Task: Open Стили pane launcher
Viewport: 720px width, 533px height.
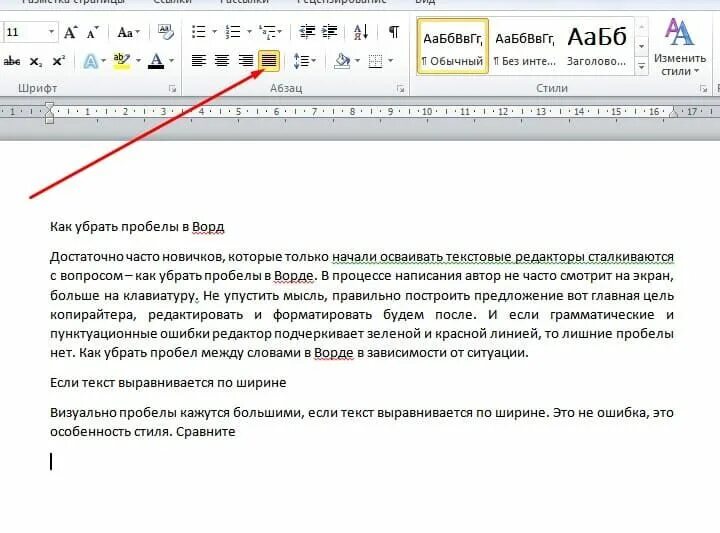Action: coord(703,89)
